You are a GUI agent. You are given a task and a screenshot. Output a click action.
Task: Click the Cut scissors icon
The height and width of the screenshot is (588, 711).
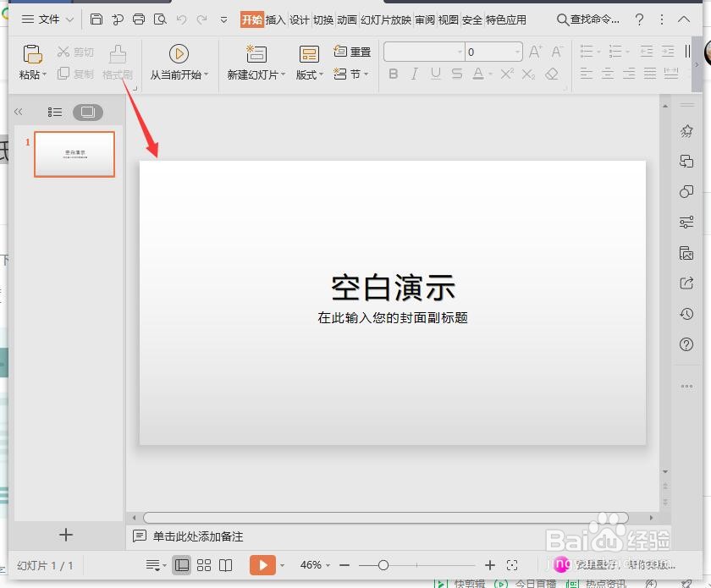point(63,52)
